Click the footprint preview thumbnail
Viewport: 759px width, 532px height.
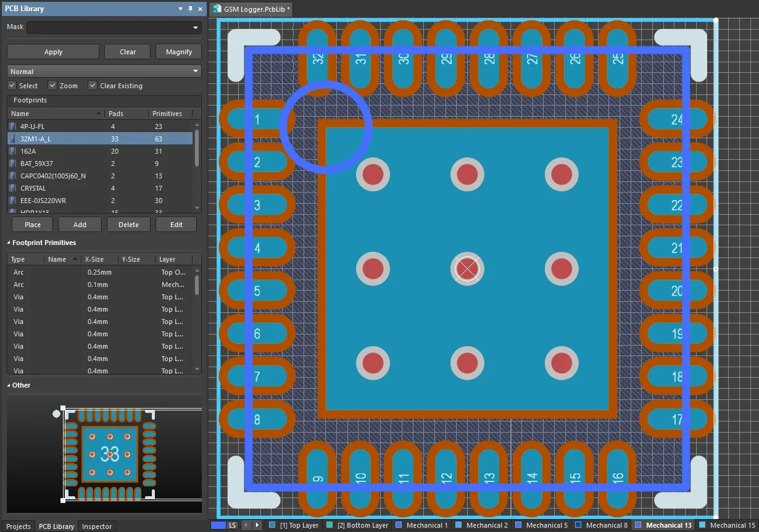click(x=109, y=455)
